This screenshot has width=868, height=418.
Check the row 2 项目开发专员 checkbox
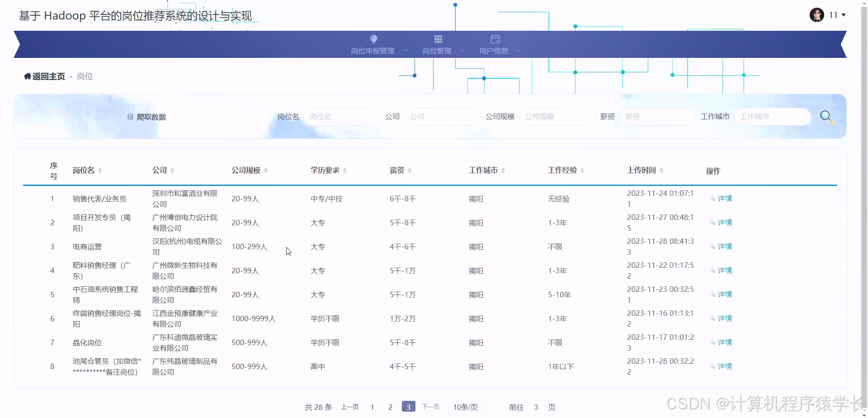pyautogui.click(x=31, y=223)
